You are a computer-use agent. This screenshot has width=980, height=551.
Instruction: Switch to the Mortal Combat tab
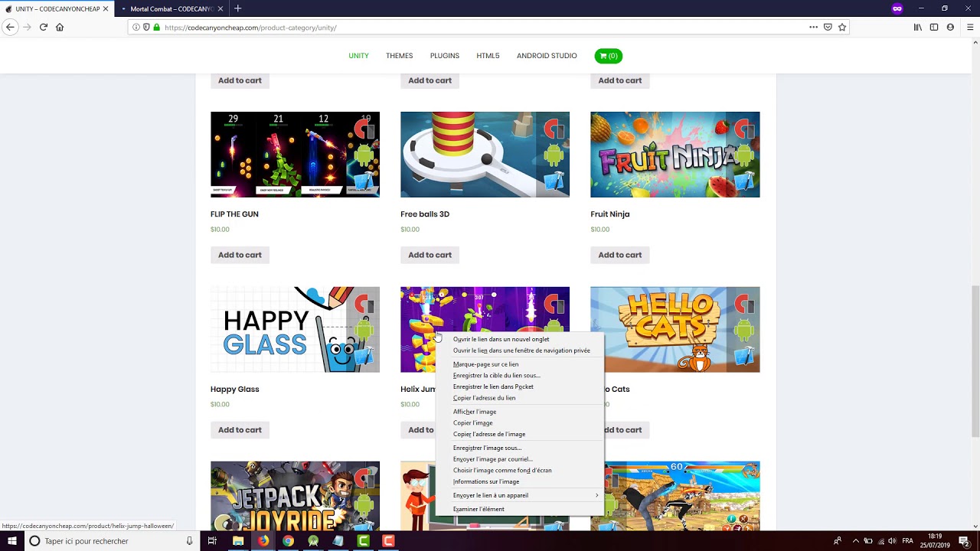pos(170,8)
